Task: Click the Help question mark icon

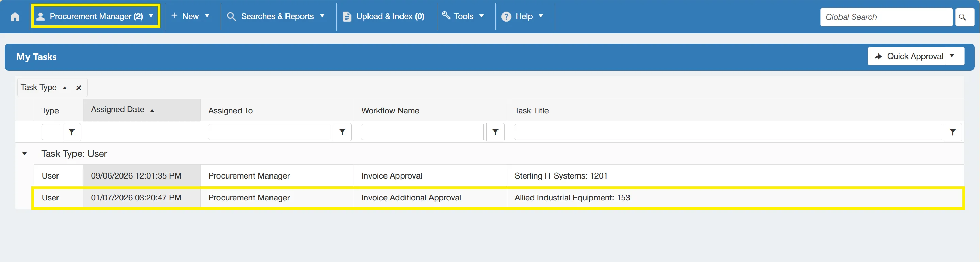Action: pyautogui.click(x=506, y=17)
